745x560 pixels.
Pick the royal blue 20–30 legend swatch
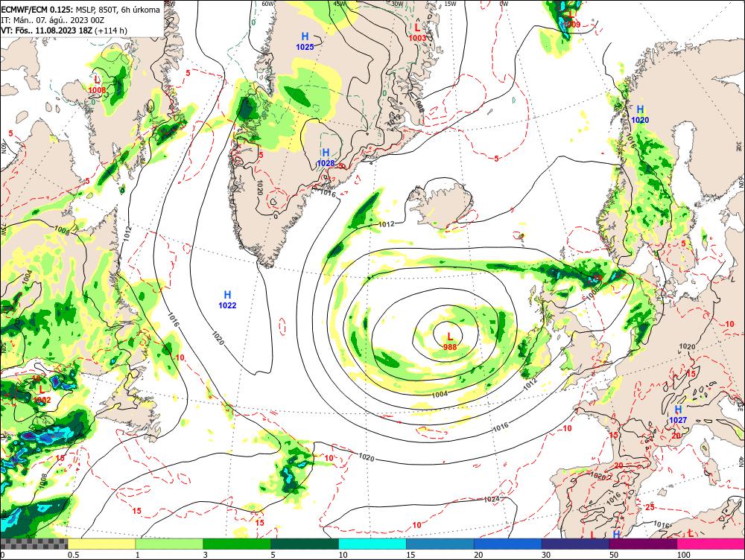[507, 544]
